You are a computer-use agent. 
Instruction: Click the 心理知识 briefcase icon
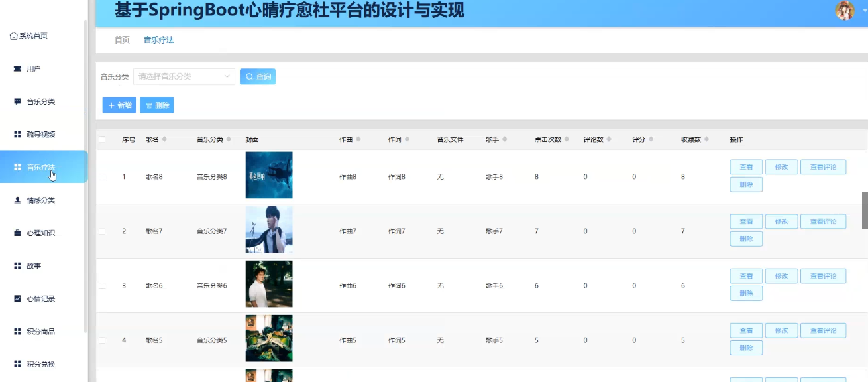click(x=18, y=233)
